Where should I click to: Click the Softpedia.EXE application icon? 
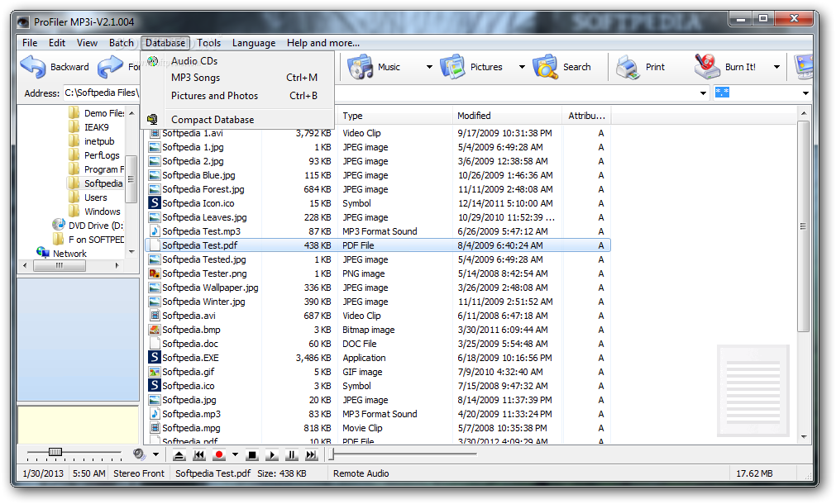point(154,358)
